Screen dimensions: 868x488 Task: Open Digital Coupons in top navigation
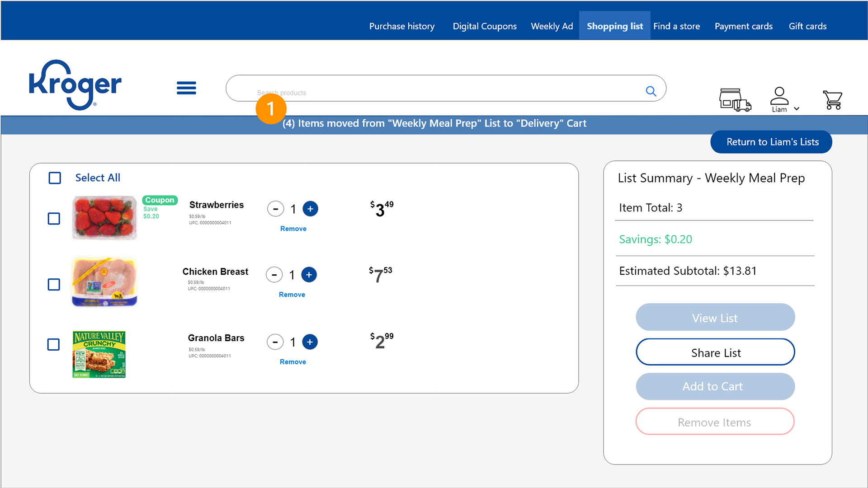pos(485,26)
